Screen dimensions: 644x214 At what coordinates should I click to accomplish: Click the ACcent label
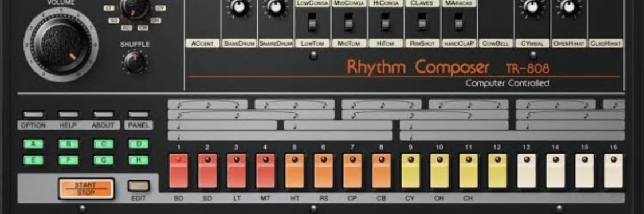(x=202, y=43)
